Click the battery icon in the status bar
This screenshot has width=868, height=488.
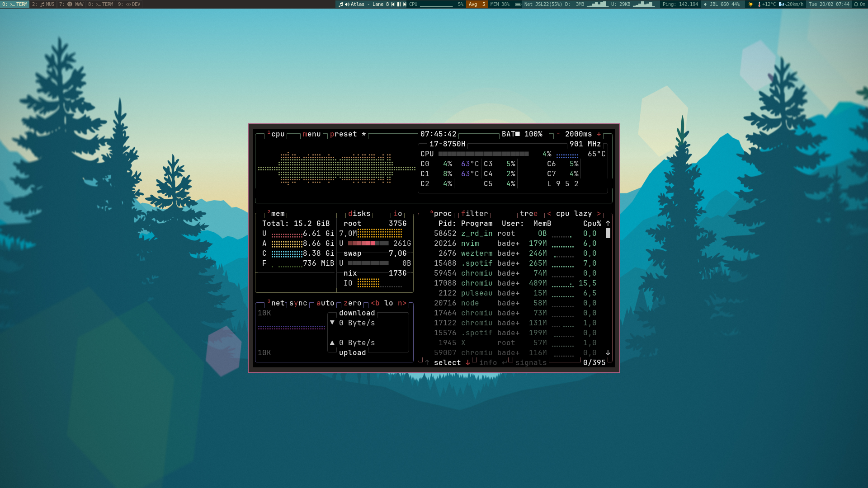pos(518,4)
